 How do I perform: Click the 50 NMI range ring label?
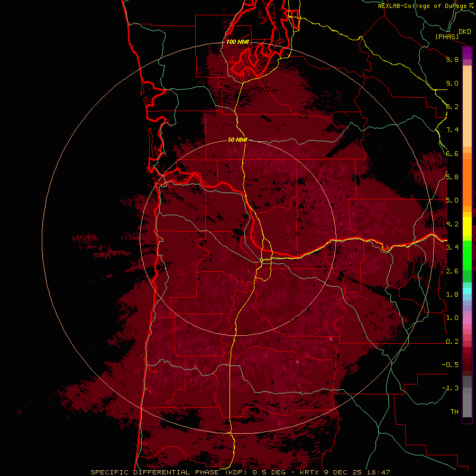pyautogui.click(x=237, y=140)
